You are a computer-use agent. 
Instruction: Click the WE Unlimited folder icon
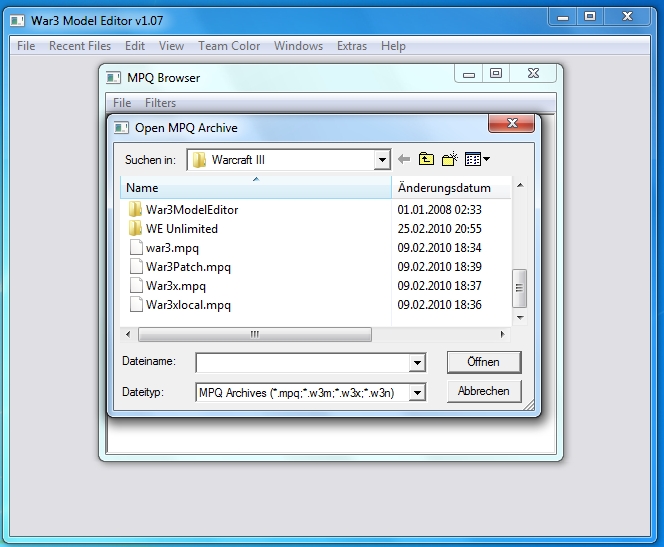pyautogui.click(x=135, y=228)
